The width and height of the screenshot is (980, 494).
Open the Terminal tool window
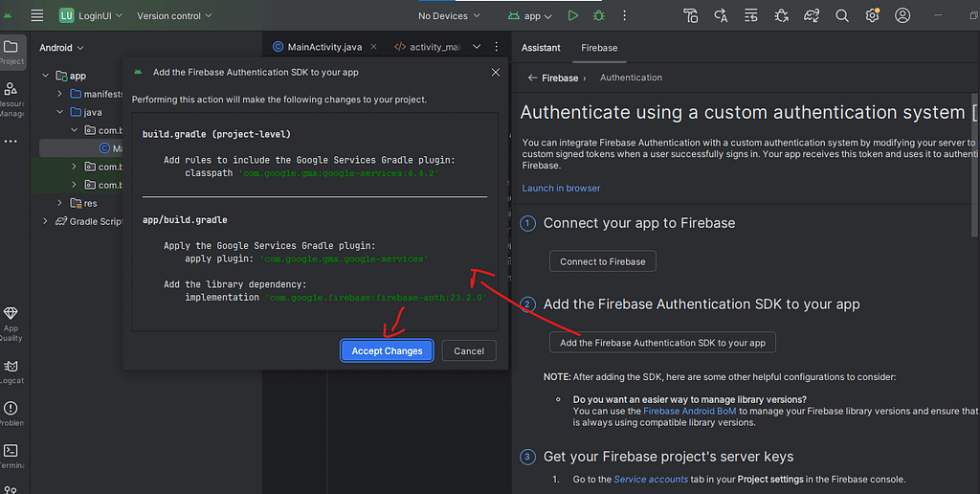pyautogui.click(x=11, y=456)
